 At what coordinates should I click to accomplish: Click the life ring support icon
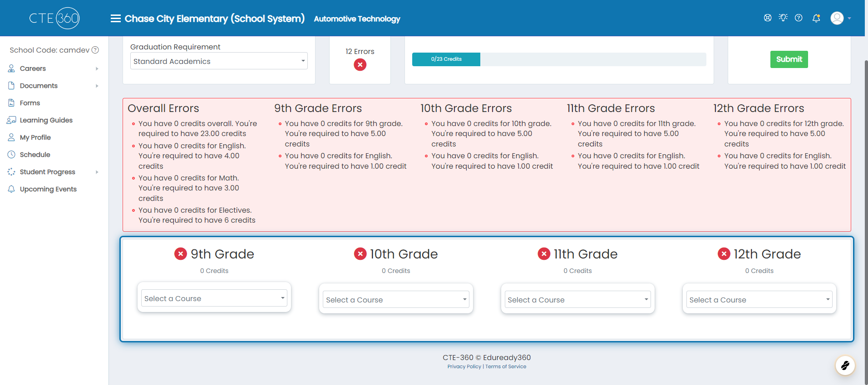pyautogui.click(x=768, y=18)
